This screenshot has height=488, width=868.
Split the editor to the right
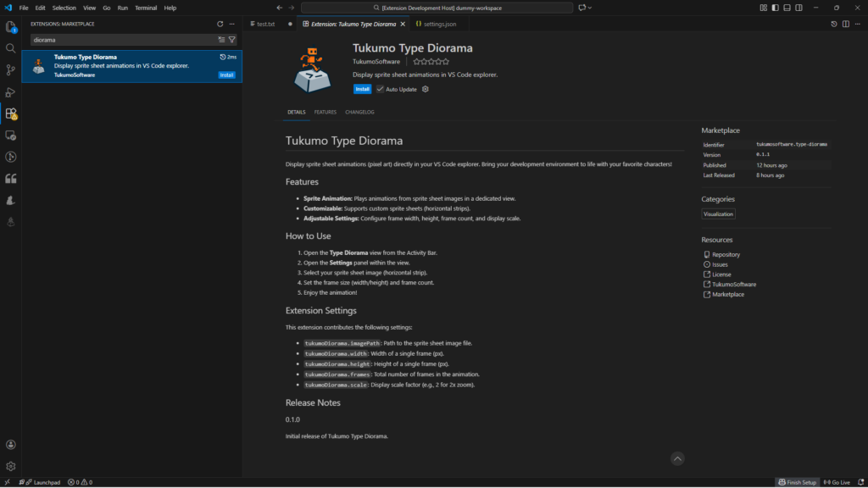click(x=845, y=24)
